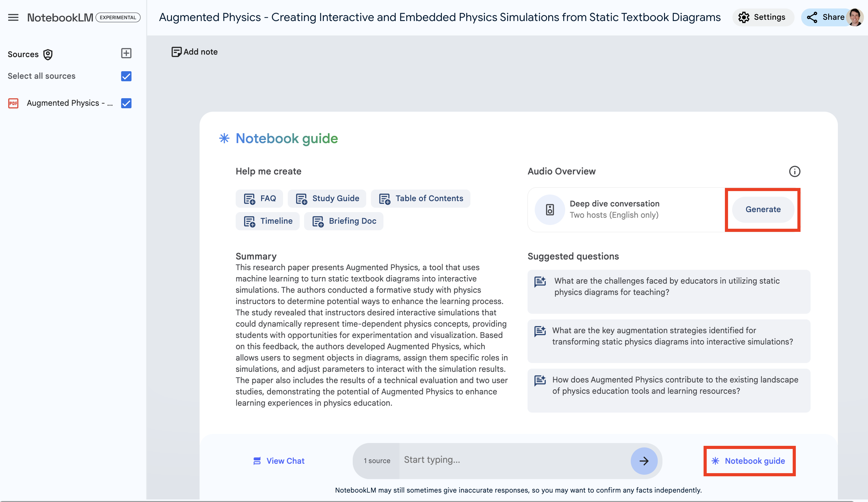Click the Sources privacy shield icon
The image size is (868, 502).
click(x=48, y=54)
